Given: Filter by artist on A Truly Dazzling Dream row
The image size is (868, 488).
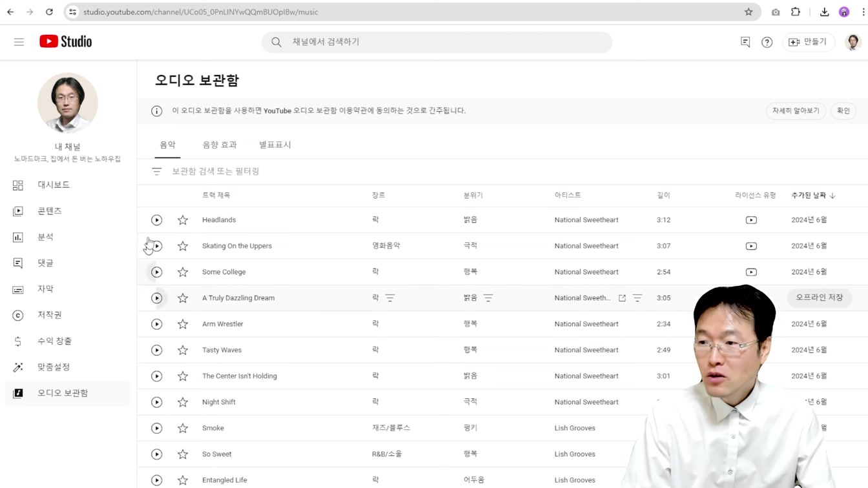Looking at the screenshot, I should pyautogui.click(x=637, y=298).
